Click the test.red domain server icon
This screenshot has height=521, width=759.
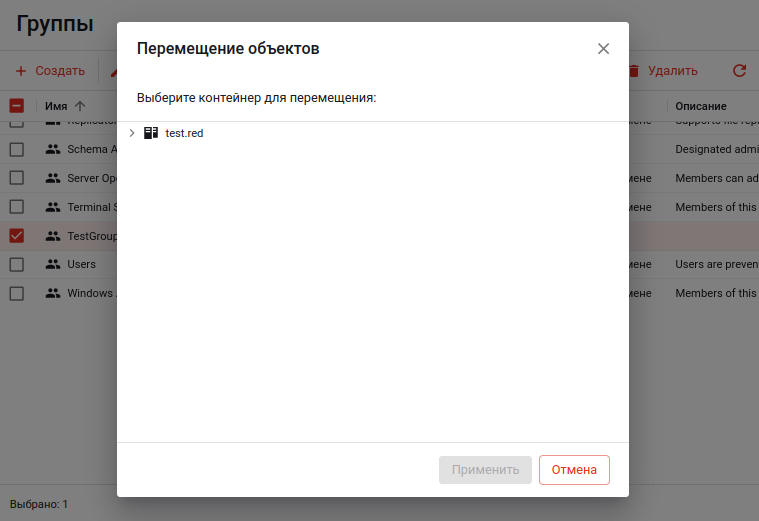(x=151, y=133)
